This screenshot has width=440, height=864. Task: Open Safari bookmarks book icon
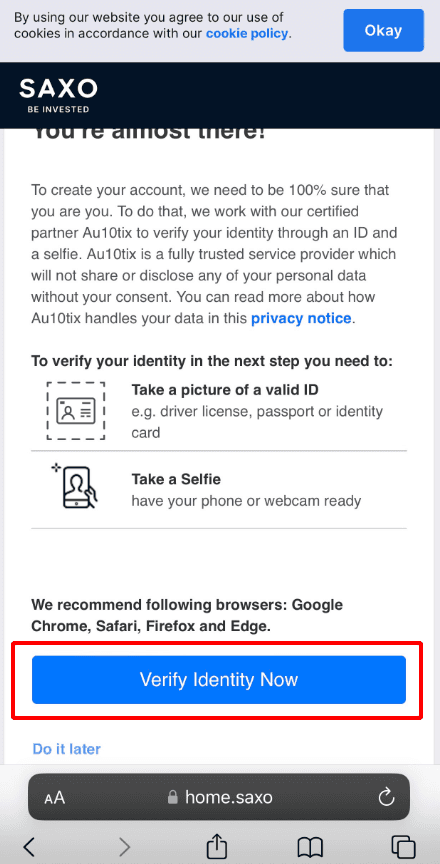point(310,847)
